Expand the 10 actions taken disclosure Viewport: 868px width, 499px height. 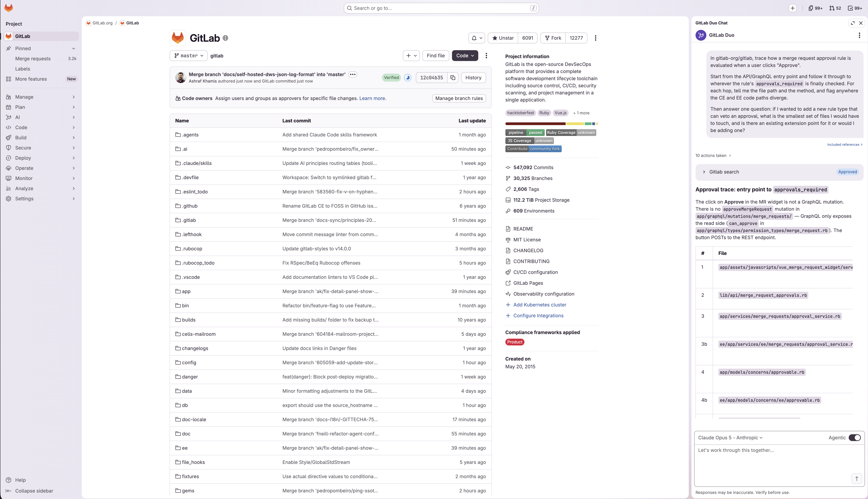pyautogui.click(x=713, y=156)
